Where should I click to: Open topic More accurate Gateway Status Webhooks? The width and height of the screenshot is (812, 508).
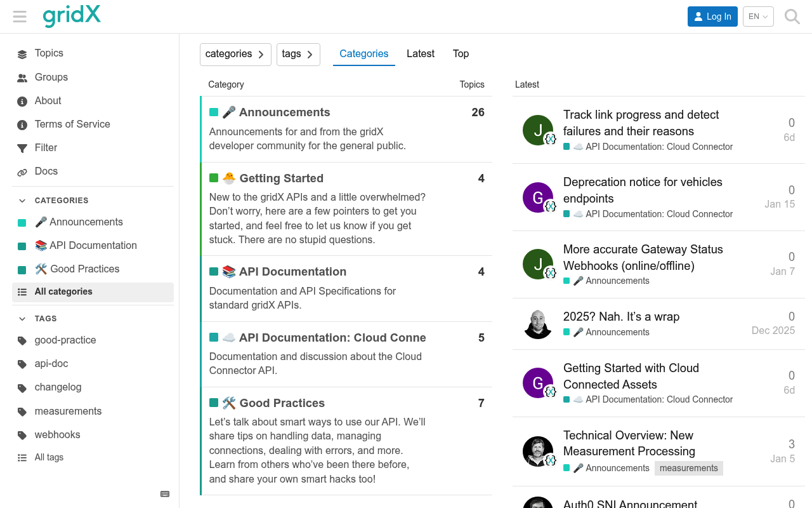pos(643,258)
